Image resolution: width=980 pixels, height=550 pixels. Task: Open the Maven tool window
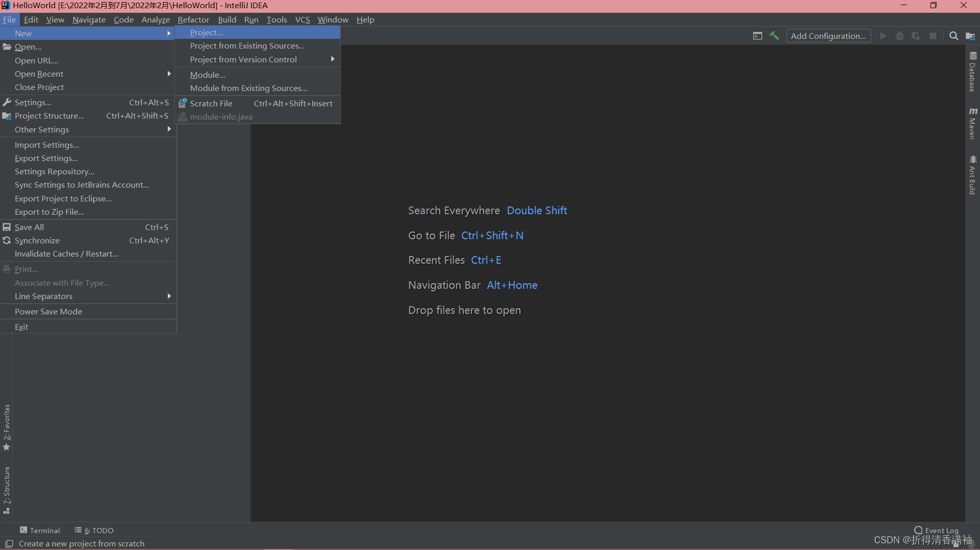(972, 123)
